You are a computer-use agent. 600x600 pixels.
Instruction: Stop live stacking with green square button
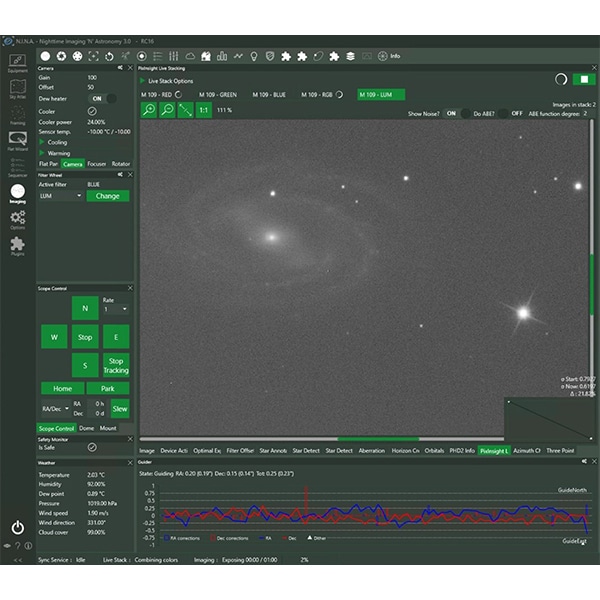click(584, 79)
